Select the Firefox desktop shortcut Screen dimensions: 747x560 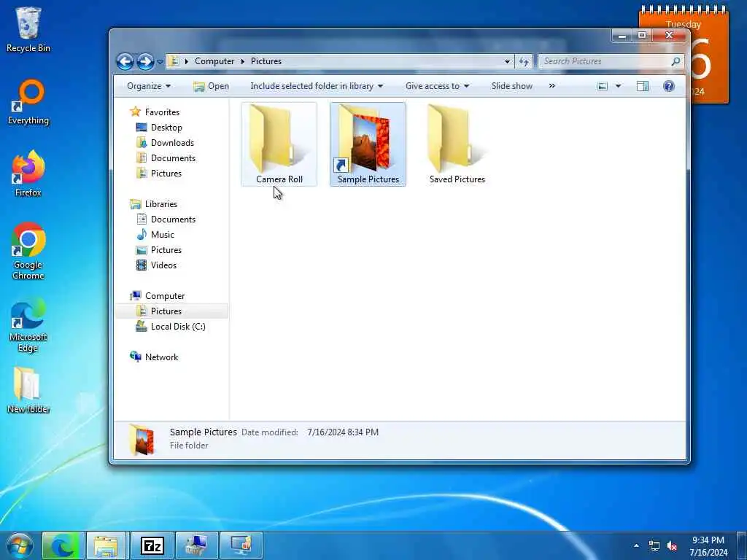28,174
